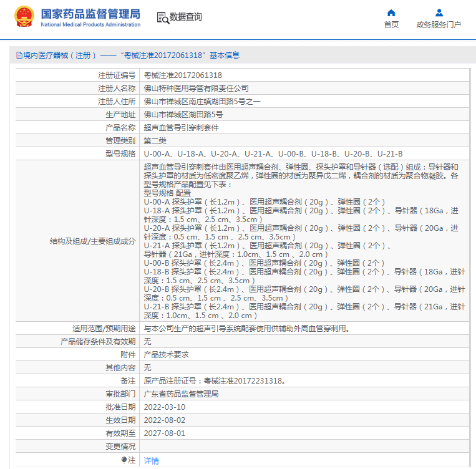Click 产品技术要求 attachment value

(166, 355)
